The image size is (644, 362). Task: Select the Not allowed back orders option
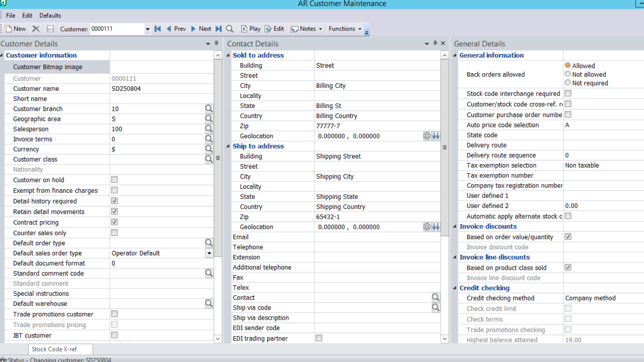(x=568, y=74)
